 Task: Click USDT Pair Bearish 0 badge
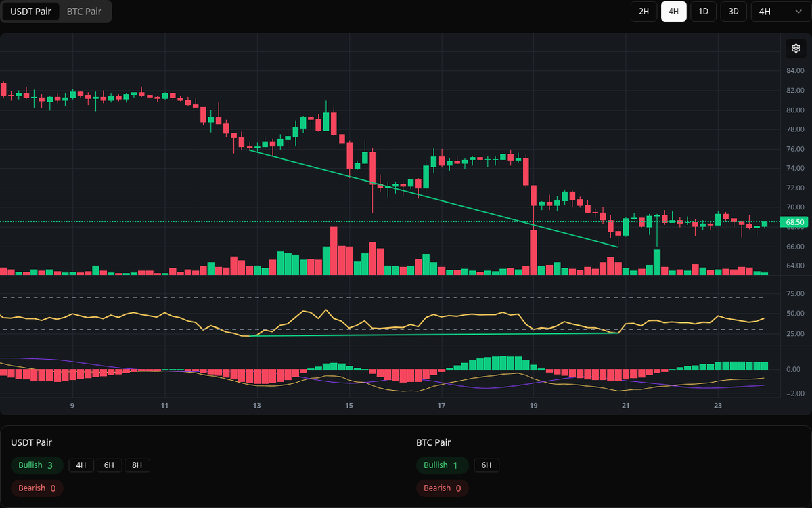pos(37,488)
